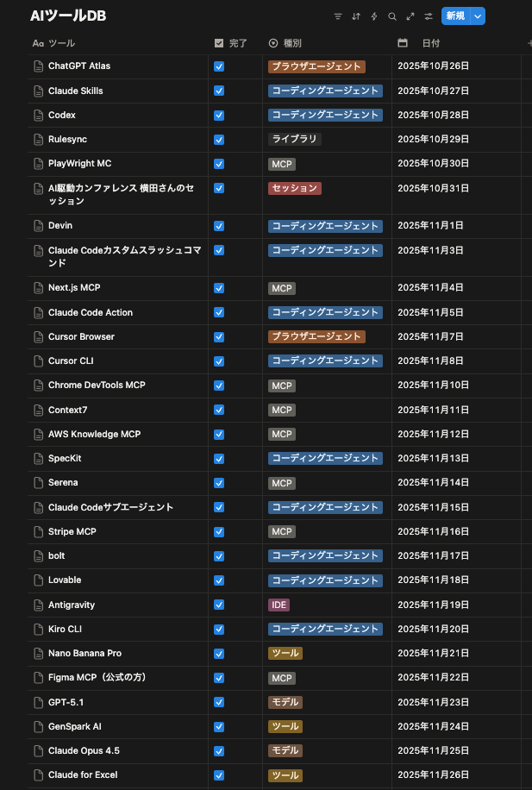Toggle the 完了 checkbox for Cursor CLI

[218, 361]
